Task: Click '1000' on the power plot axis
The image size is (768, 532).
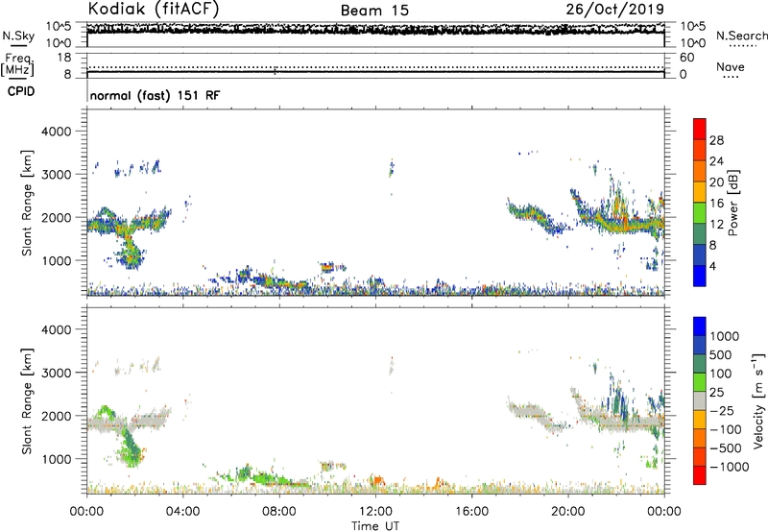Action: click(56, 260)
